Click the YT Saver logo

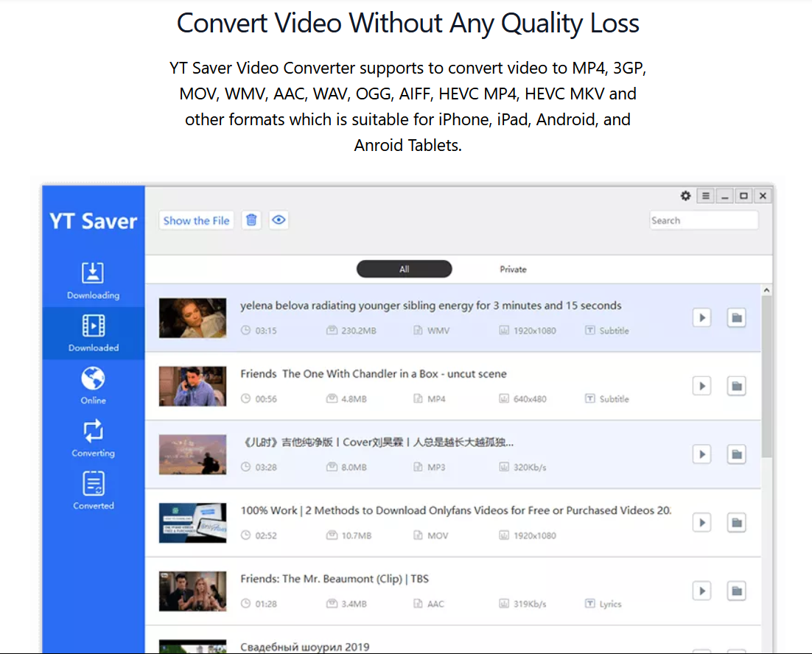coord(94,221)
